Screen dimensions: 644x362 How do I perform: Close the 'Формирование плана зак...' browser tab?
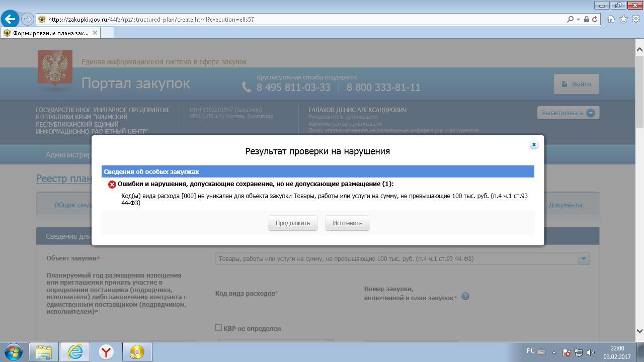tap(95, 33)
